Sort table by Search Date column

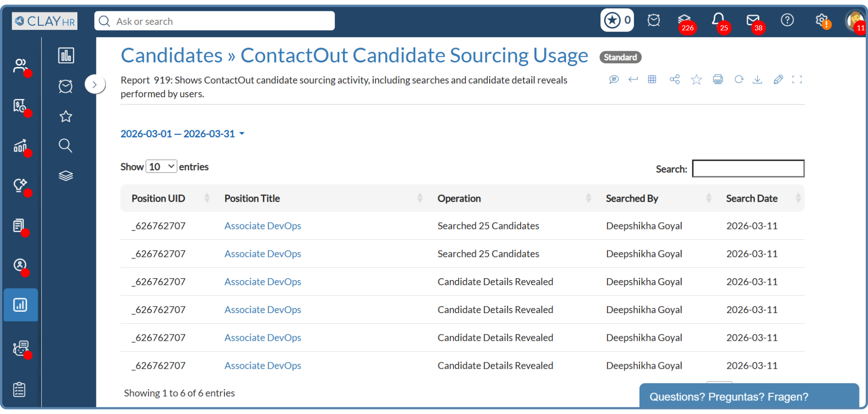point(752,198)
